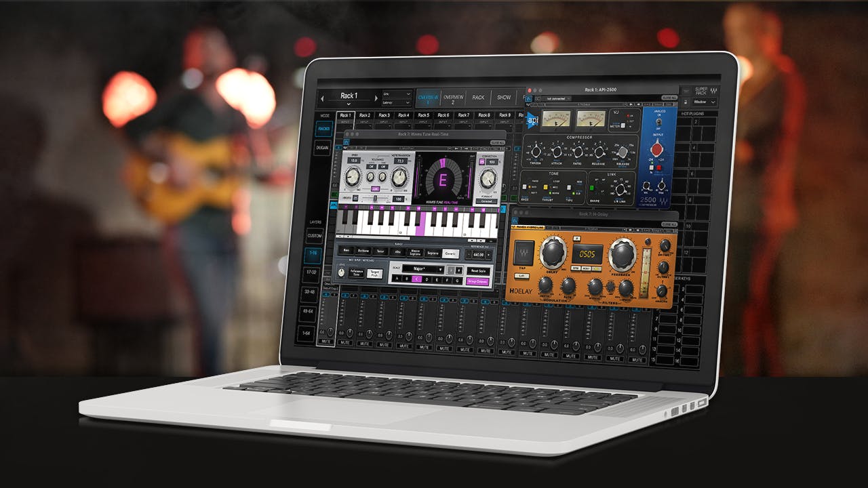Click the Correction knob in Waves Tune Real-Time
Viewport: 868px width, 488px height.
click(487, 179)
